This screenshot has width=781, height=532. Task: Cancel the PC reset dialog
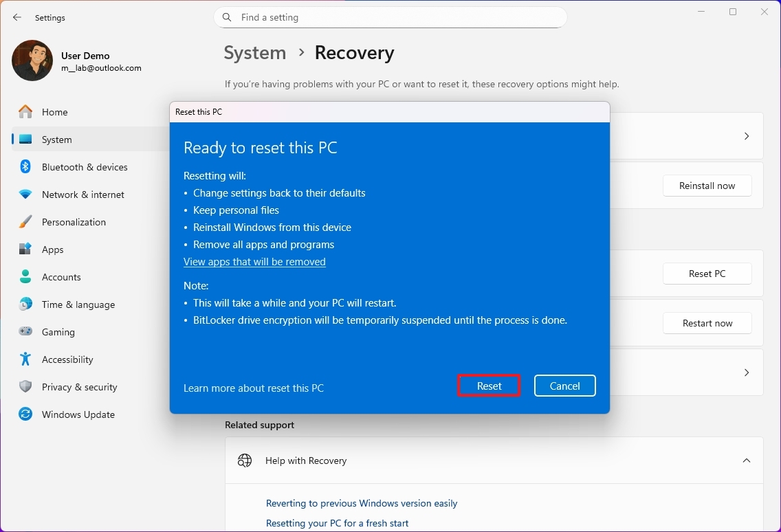tap(564, 386)
